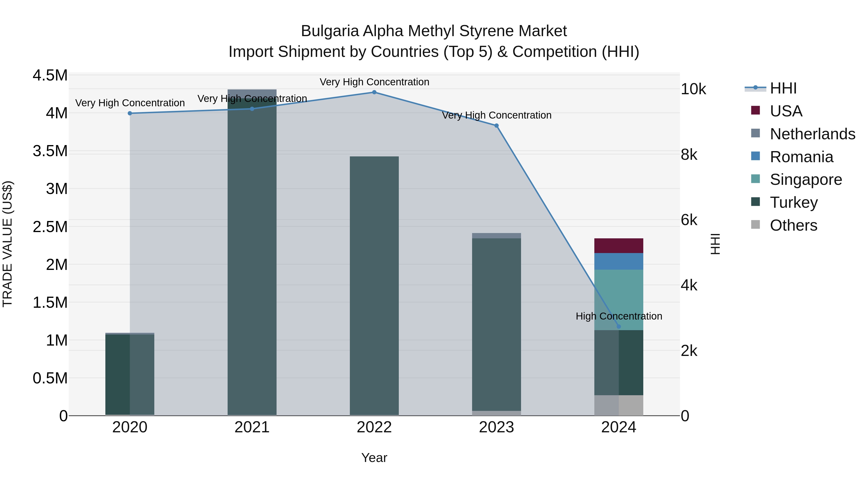Click the Others gray legend swatch
The height and width of the screenshot is (488, 868).
coord(755,225)
